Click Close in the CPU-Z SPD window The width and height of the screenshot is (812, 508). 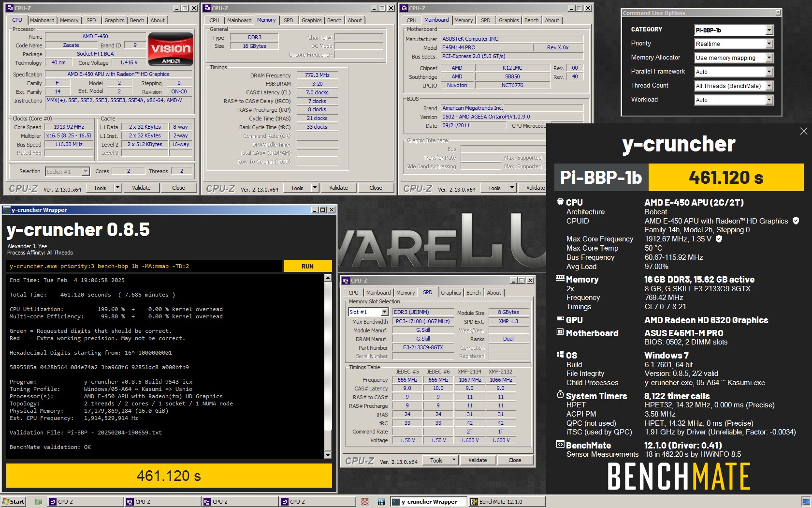coord(515,460)
